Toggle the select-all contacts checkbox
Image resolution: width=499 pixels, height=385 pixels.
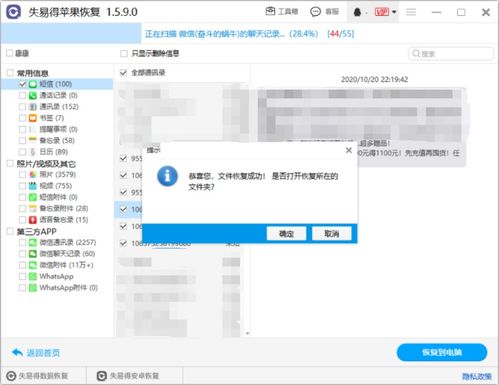pos(123,73)
